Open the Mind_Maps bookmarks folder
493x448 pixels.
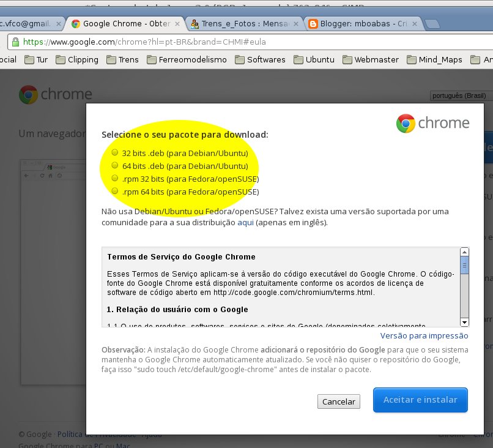coord(434,59)
